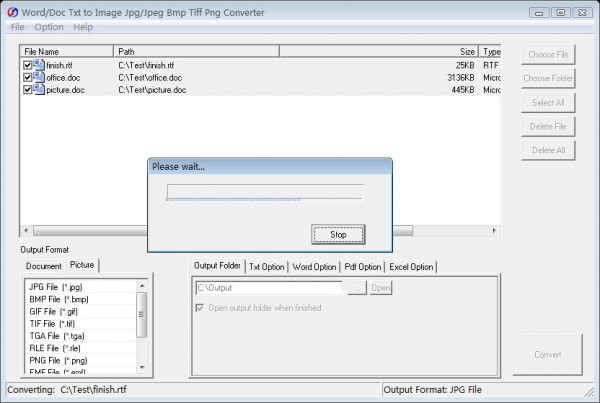Viewport: 600px width, 403px height.
Task: Click the file list horizontal scrollbar thumb
Action: (x=223, y=230)
